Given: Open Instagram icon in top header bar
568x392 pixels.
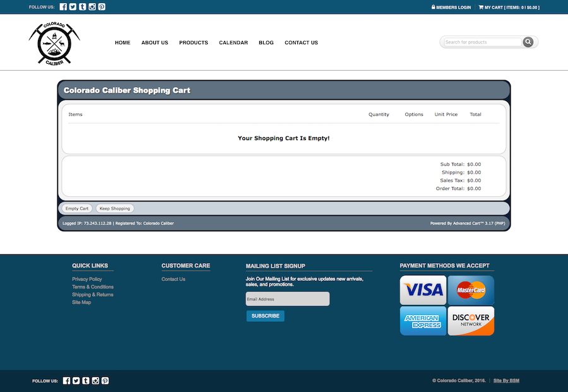Looking at the screenshot, I should click(x=92, y=7).
